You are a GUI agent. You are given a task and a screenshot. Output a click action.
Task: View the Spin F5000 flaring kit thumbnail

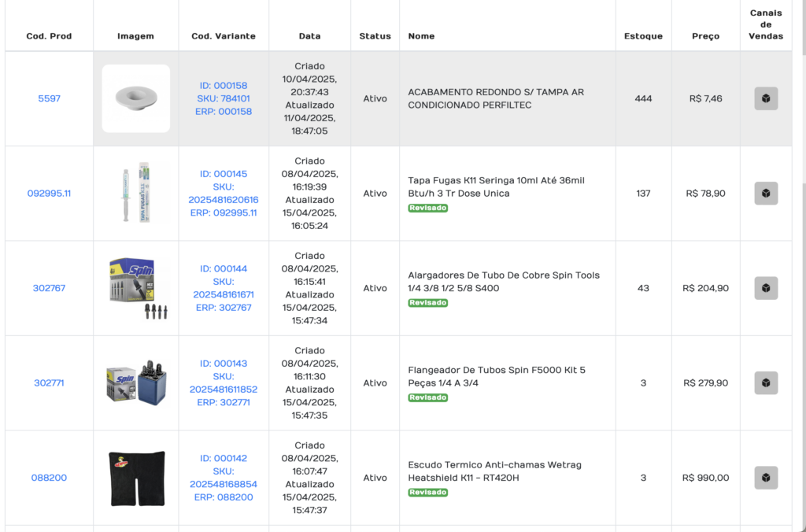click(x=136, y=383)
